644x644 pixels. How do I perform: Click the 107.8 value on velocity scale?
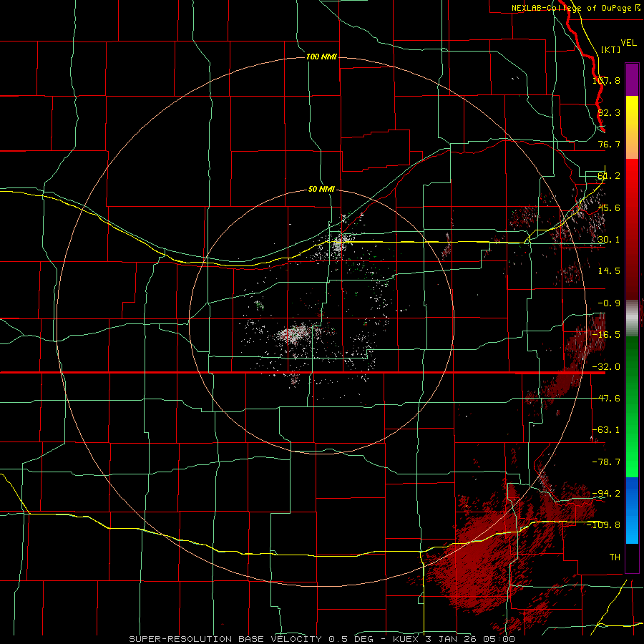tap(607, 80)
